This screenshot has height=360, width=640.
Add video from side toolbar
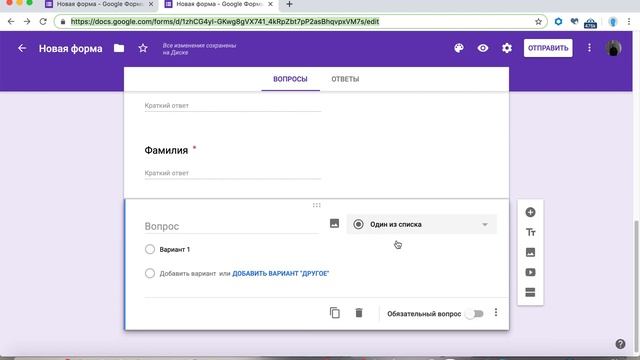tap(530, 272)
